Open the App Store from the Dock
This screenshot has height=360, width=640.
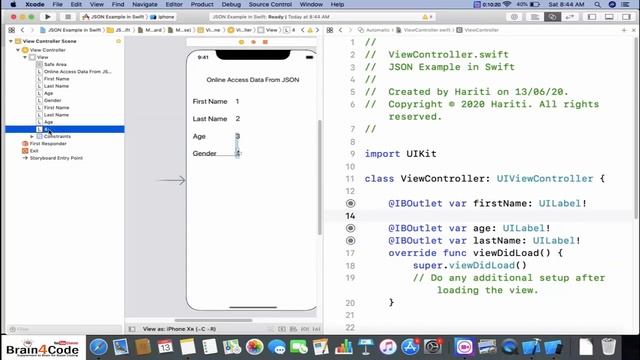410,347
